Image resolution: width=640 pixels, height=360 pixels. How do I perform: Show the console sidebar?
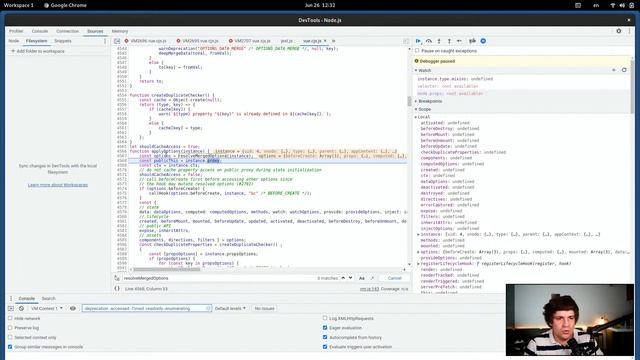[x=11, y=308]
